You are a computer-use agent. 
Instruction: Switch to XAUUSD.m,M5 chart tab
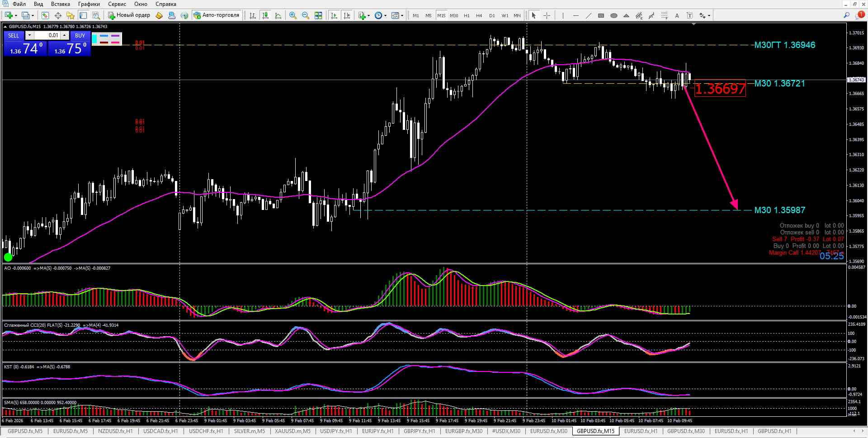click(x=292, y=431)
